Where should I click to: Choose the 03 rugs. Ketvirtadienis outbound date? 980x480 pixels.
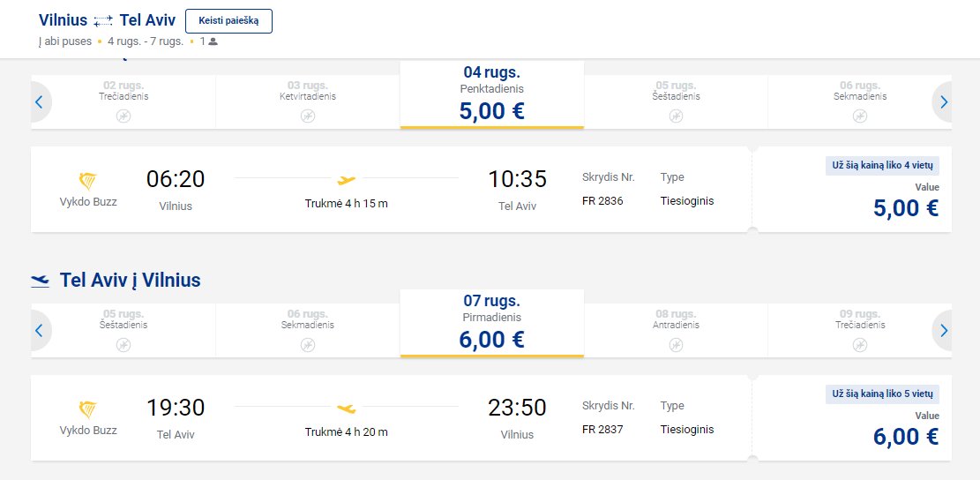click(308, 101)
